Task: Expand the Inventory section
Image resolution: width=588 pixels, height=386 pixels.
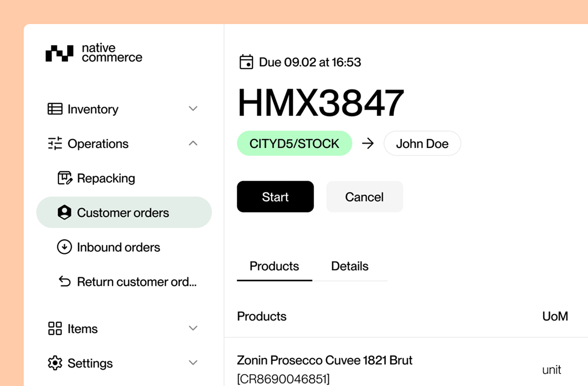Action: tap(193, 108)
